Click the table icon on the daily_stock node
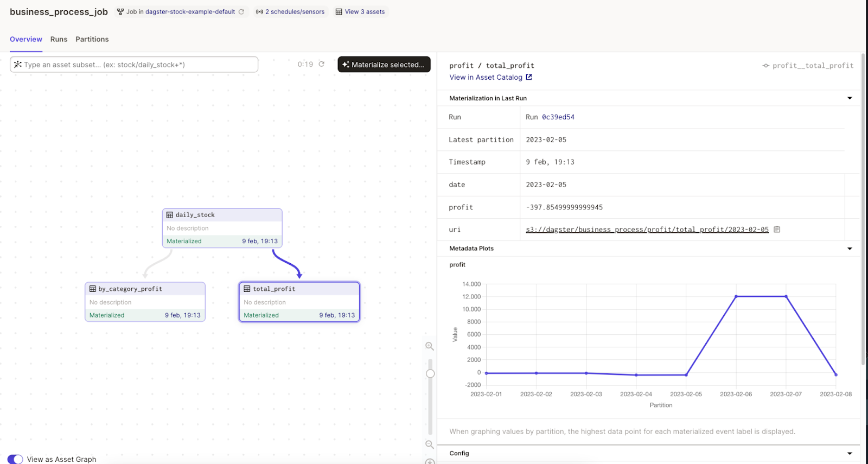 tap(170, 215)
